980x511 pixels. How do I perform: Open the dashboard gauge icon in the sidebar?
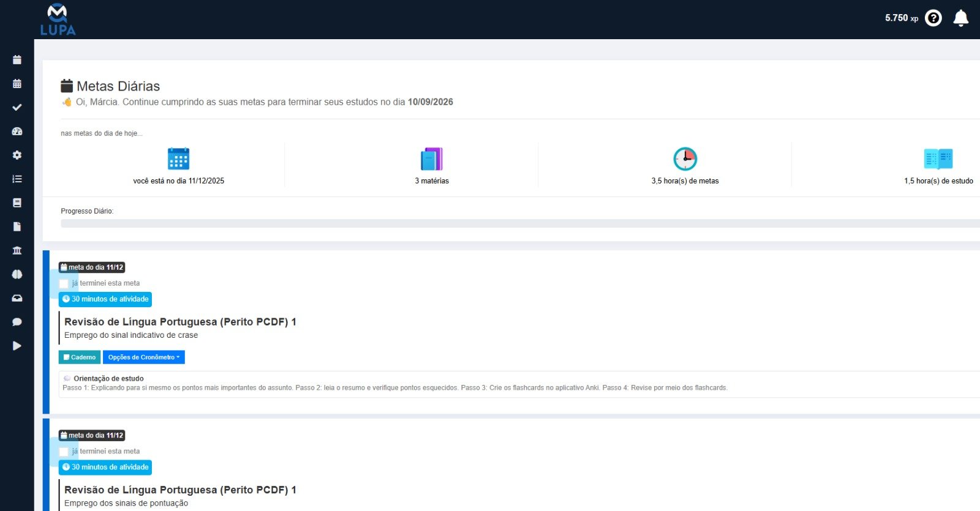(x=17, y=131)
